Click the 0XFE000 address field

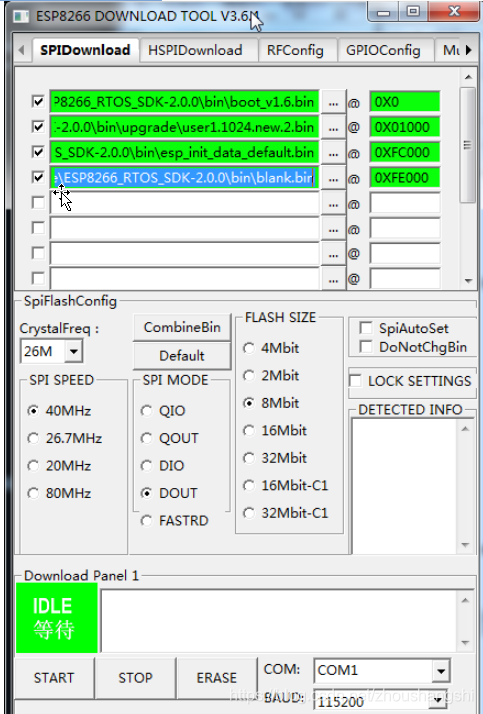click(x=405, y=178)
